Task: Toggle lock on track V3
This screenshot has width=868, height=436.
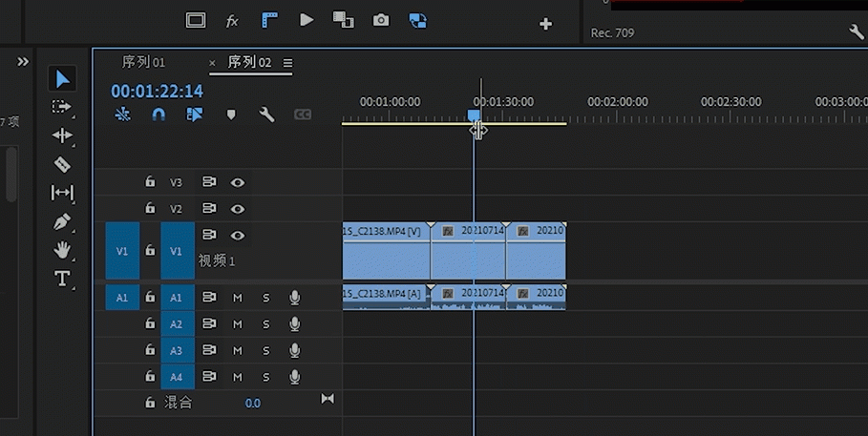Action: point(150,181)
